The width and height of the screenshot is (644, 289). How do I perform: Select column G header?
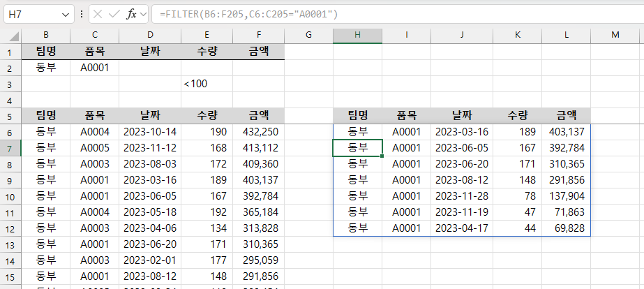[x=308, y=35]
